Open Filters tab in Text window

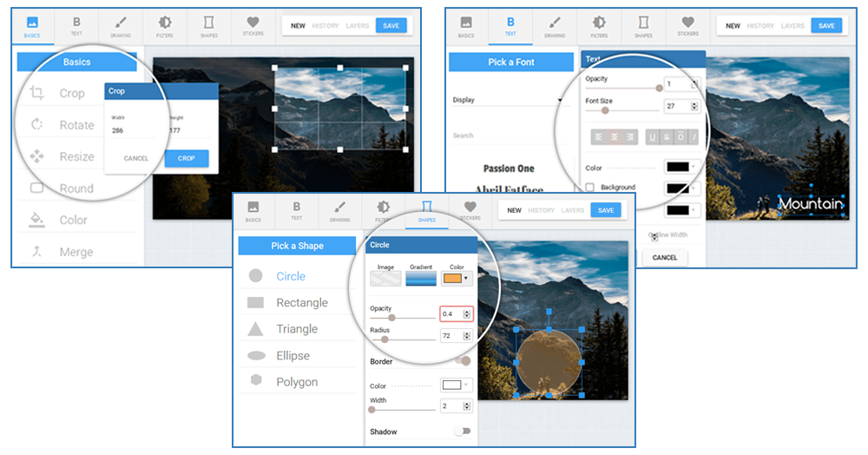click(x=599, y=27)
